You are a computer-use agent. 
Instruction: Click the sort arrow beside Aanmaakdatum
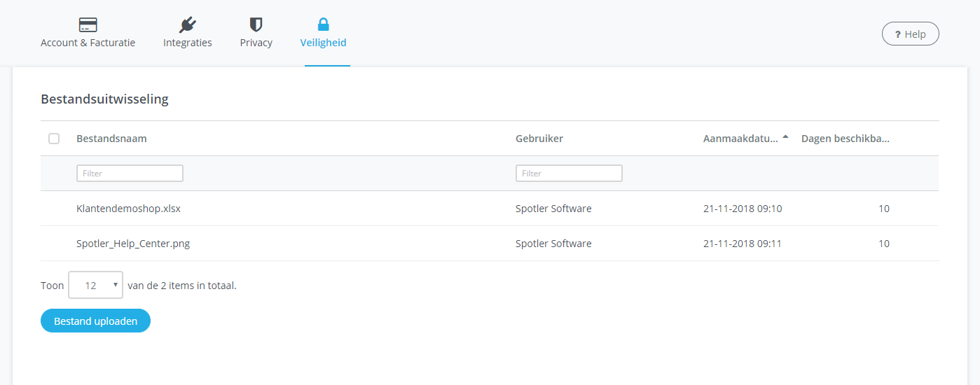click(x=785, y=137)
